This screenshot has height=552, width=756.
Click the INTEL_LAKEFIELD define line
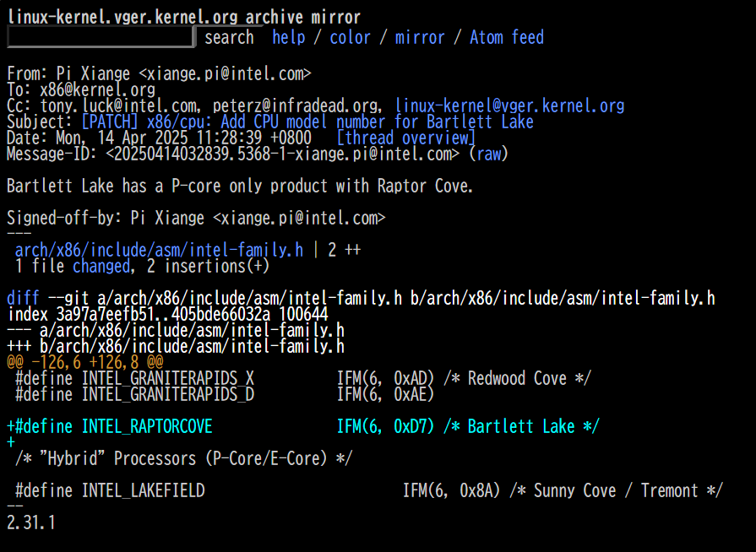(x=369, y=491)
